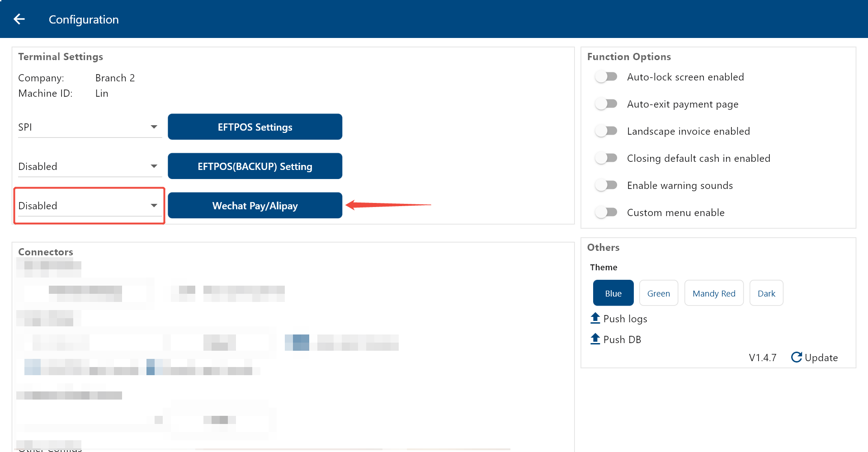Click the Update refresh icon
Screen dimensions: 868x452
click(x=796, y=357)
